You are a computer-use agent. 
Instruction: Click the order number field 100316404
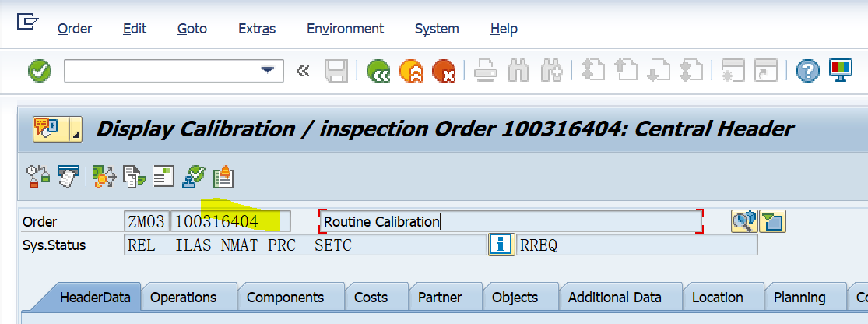[231, 221]
